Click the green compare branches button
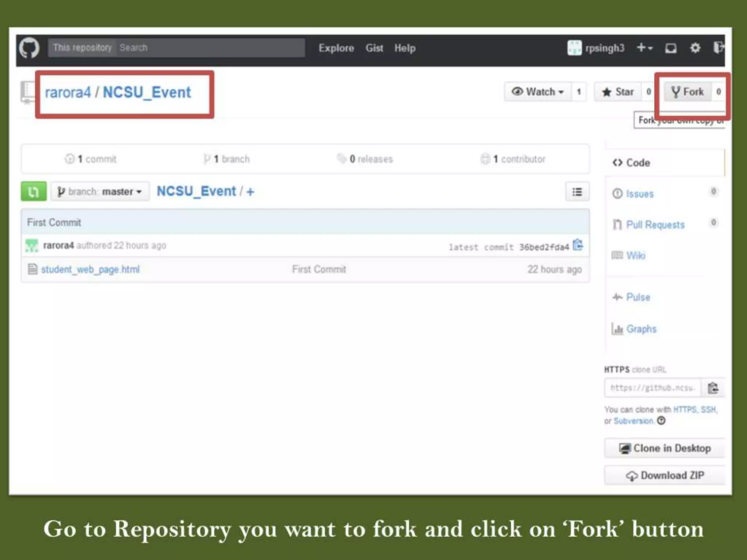Viewport: 747px width, 560px height. pyautogui.click(x=34, y=191)
